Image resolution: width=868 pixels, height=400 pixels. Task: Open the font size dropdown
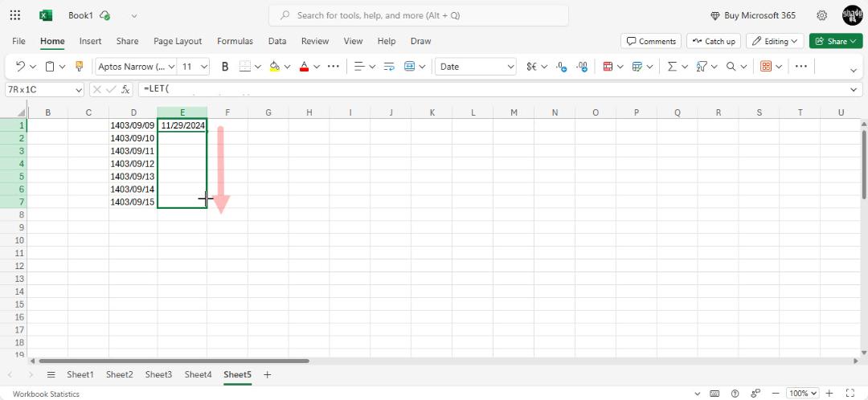(204, 67)
